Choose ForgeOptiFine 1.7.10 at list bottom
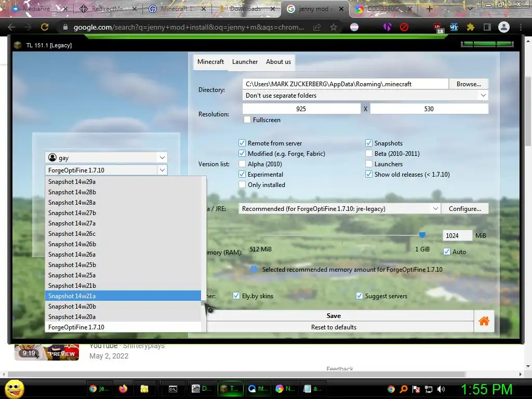The height and width of the screenshot is (399, 532). [x=123, y=327]
